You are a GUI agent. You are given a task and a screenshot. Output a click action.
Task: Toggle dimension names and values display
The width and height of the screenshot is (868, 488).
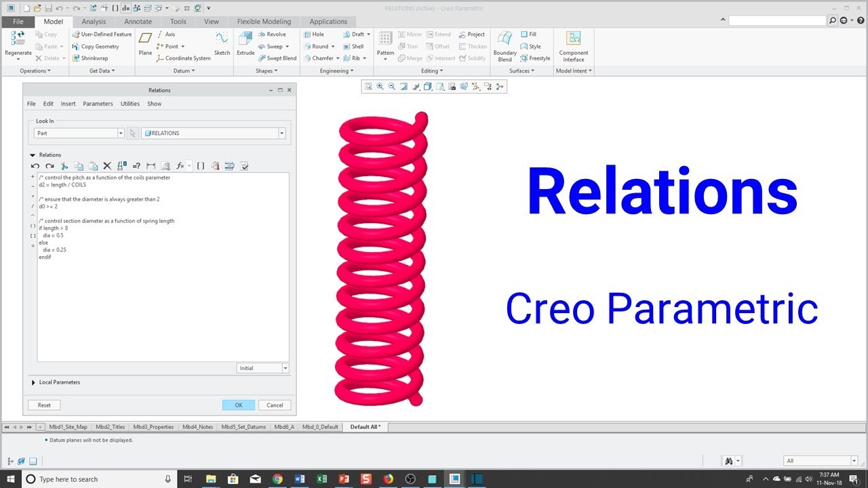[121, 166]
